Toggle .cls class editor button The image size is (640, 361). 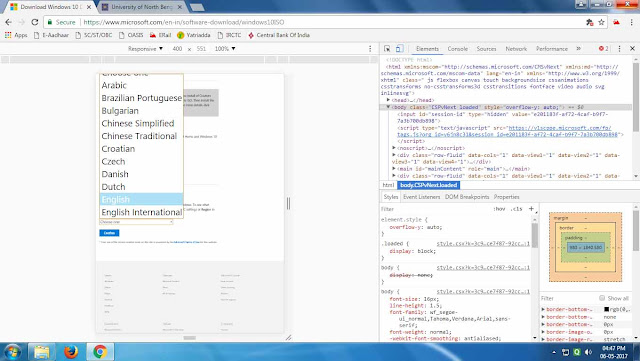point(517,209)
